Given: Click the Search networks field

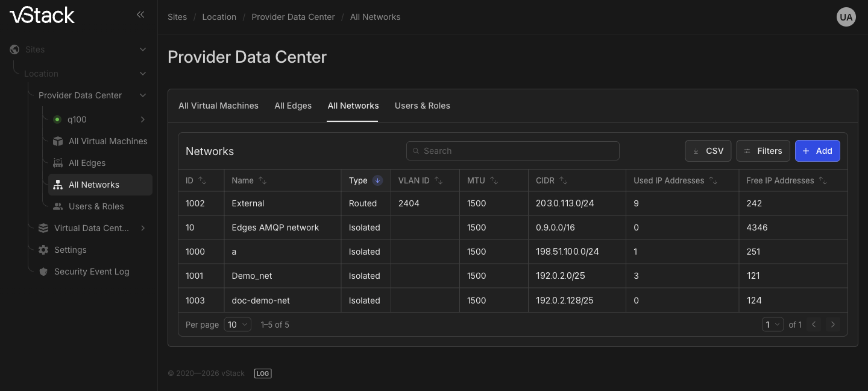Looking at the screenshot, I should pyautogui.click(x=513, y=151).
